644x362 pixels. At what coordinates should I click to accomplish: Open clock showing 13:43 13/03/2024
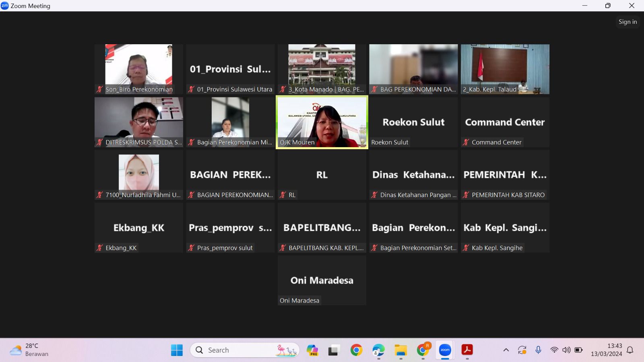click(x=607, y=350)
